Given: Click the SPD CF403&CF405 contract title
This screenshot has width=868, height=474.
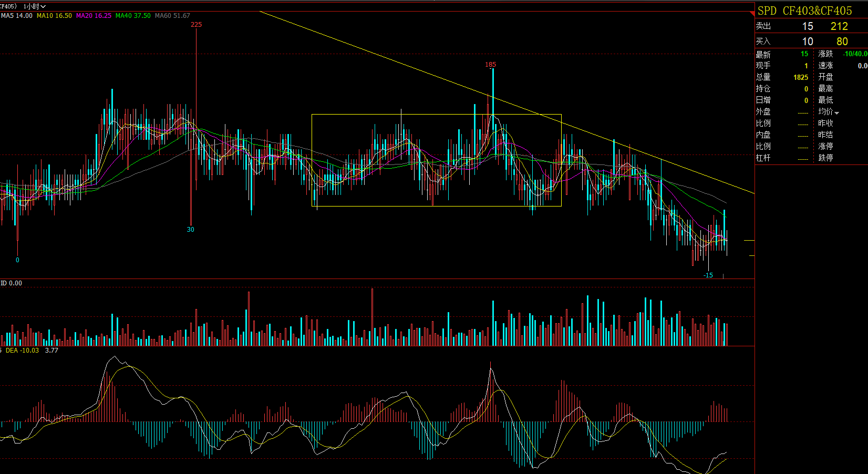Looking at the screenshot, I should pos(804,11).
